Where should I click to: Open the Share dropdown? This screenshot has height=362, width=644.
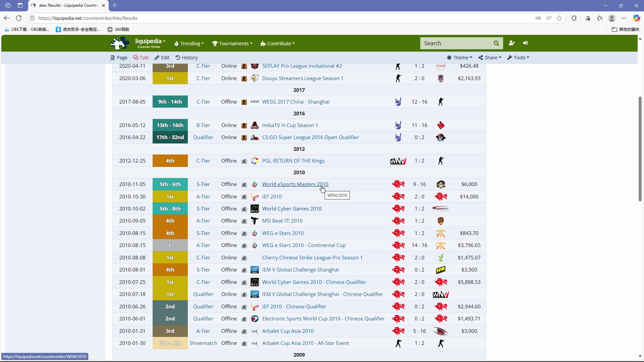[x=490, y=58]
